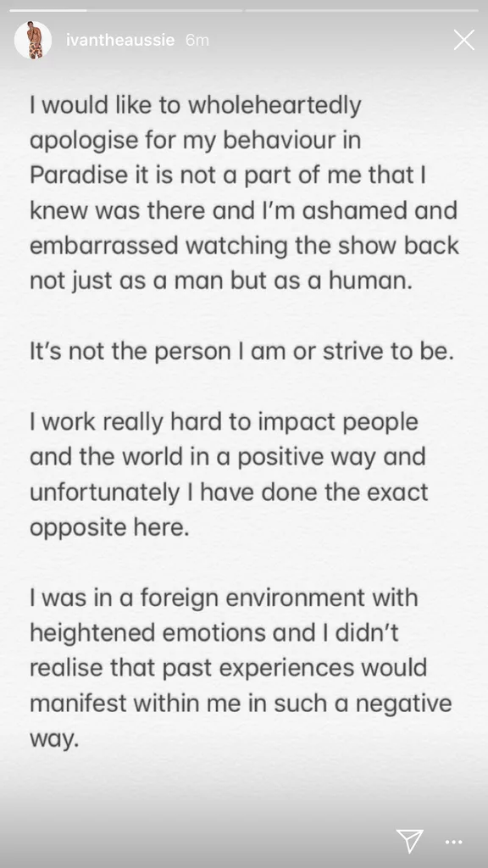Click the line "I was in a foreign environment with"
Image resolution: width=488 pixels, height=868 pixels.
click(x=224, y=598)
